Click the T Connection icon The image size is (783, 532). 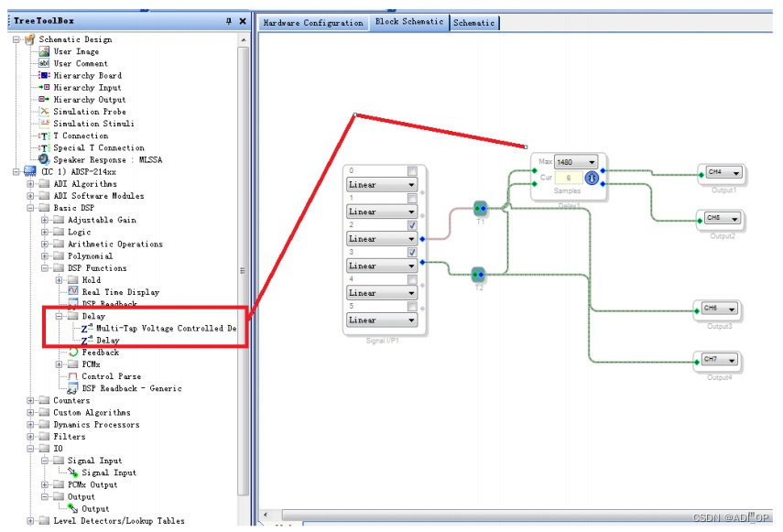pos(45,136)
